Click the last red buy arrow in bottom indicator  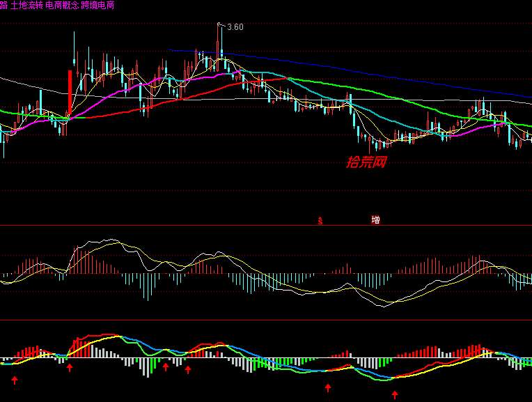(x=395, y=394)
